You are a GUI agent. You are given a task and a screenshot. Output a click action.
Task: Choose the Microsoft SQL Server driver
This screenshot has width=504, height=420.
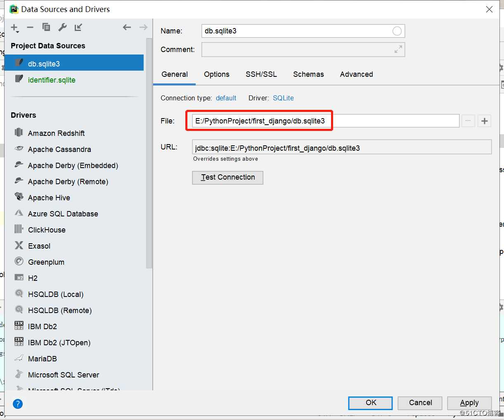[x=64, y=375]
